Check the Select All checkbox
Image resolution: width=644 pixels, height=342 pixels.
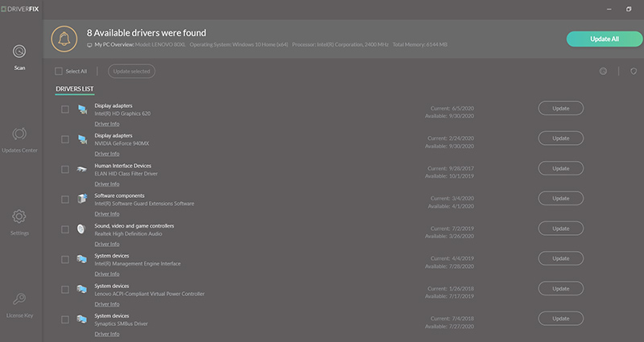(x=59, y=71)
